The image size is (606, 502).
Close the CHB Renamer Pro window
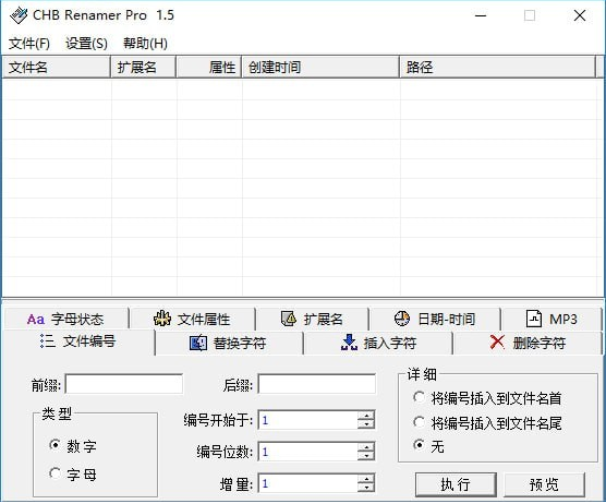pyautogui.click(x=579, y=15)
